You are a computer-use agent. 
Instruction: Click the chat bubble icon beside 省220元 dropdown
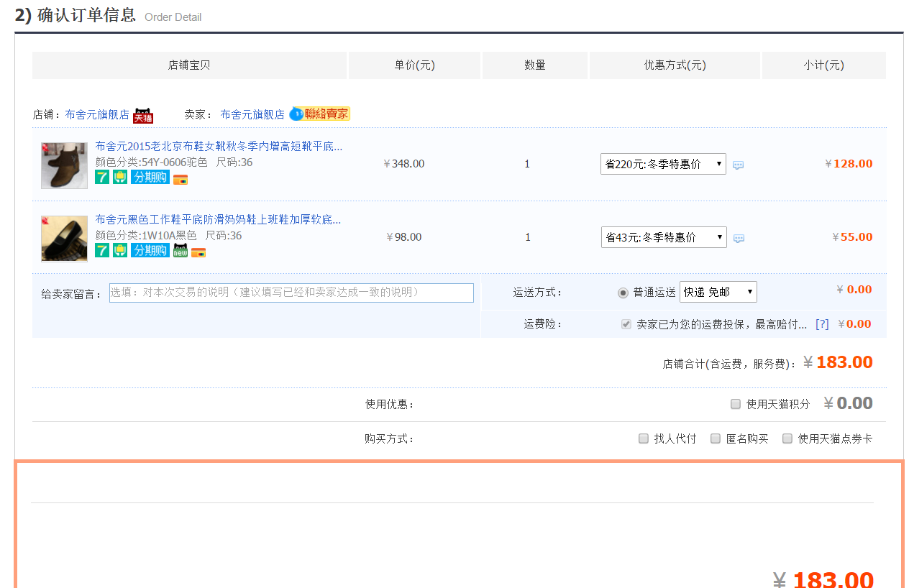[x=738, y=165]
